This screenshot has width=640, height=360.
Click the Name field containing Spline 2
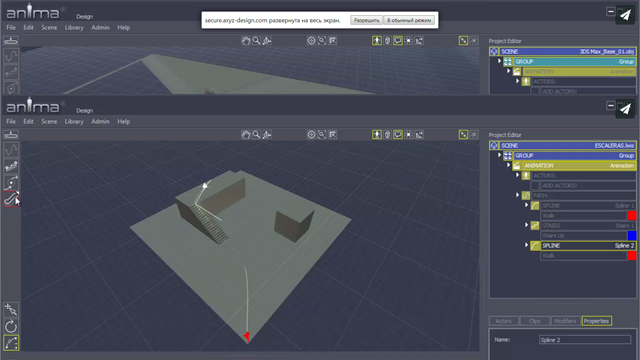point(585,340)
